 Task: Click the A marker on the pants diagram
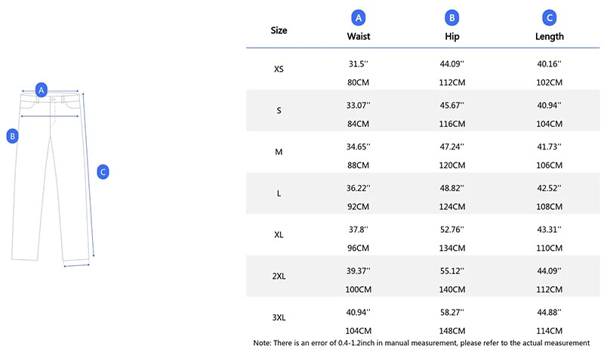[42, 89]
